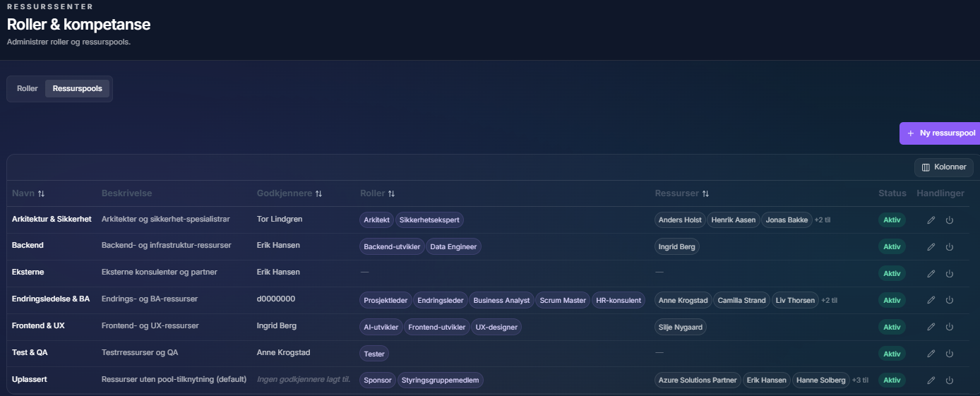Screen dimensions: 980x396
Task: Click the d0000000 approver entry
Action: (276, 299)
